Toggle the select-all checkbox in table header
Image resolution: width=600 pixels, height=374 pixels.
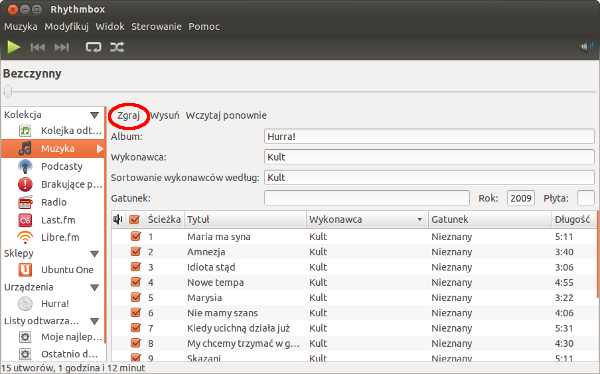(134, 219)
